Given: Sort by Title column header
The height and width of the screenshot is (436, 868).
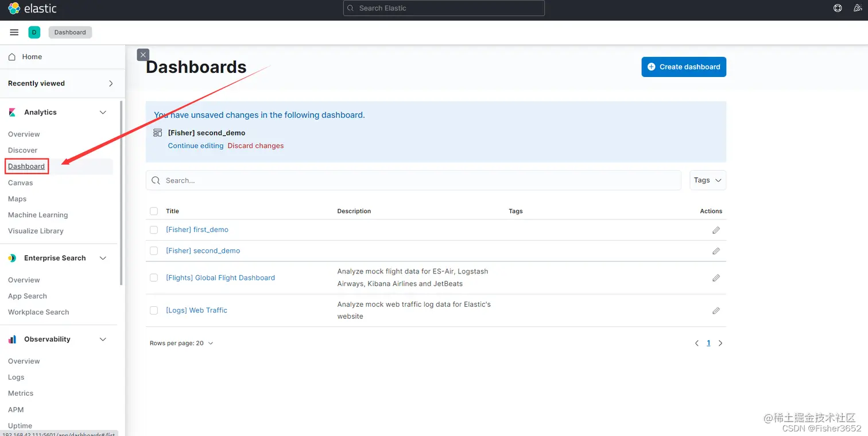Looking at the screenshot, I should pos(172,211).
